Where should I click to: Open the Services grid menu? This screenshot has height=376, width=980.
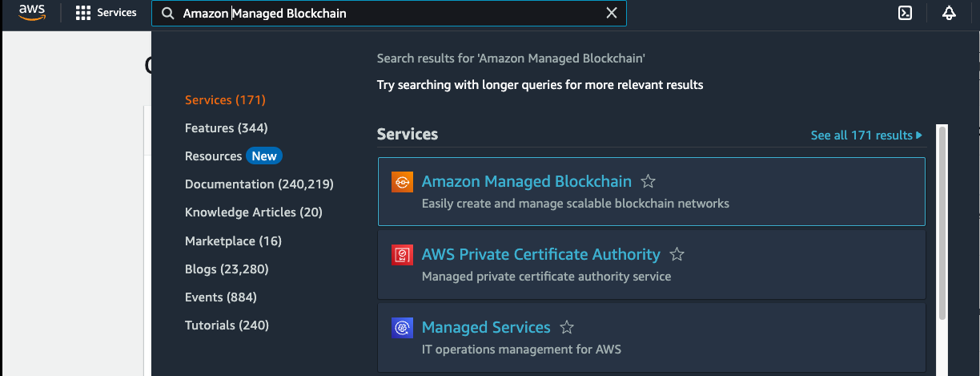point(106,13)
